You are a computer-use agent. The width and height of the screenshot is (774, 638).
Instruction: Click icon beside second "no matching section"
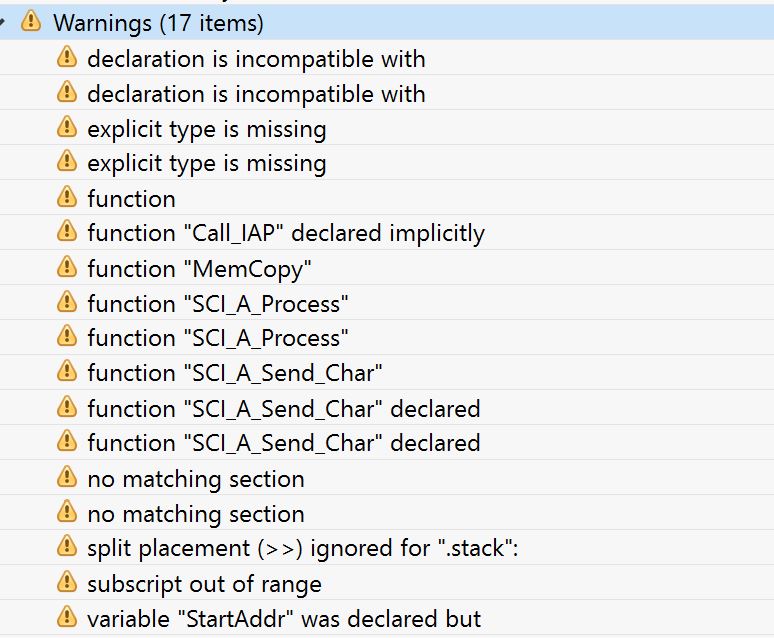click(x=67, y=512)
